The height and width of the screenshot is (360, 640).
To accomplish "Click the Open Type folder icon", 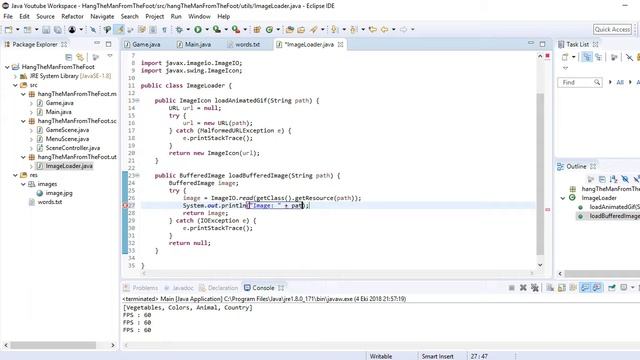I will [x=290, y=29].
